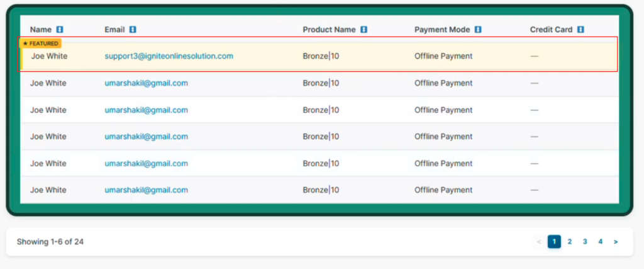Select page 1 in pagination
The image size is (644, 269).
coord(554,242)
